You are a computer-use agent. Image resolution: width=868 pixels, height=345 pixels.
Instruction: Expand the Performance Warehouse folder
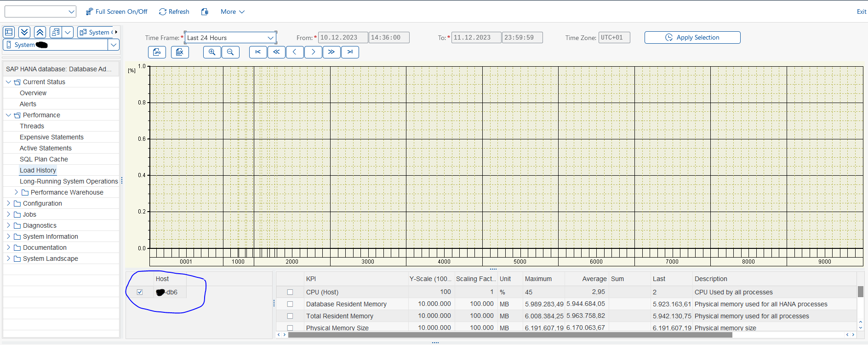coord(16,192)
